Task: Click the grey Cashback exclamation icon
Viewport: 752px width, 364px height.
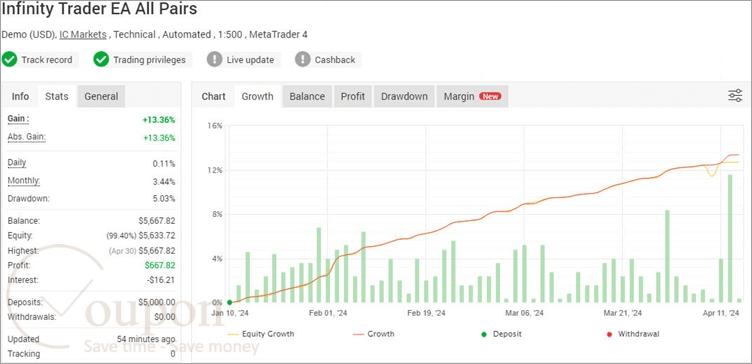Action: pos(302,60)
